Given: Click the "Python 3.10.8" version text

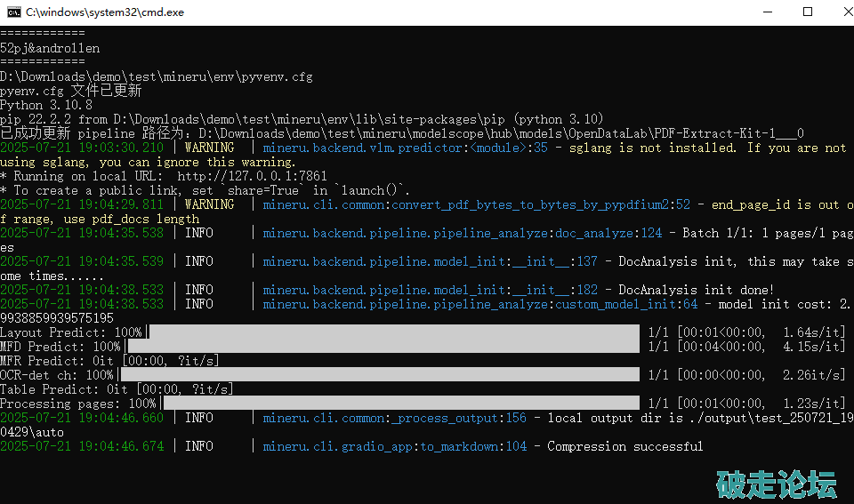Looking at the screenshot, I should 46,105.
